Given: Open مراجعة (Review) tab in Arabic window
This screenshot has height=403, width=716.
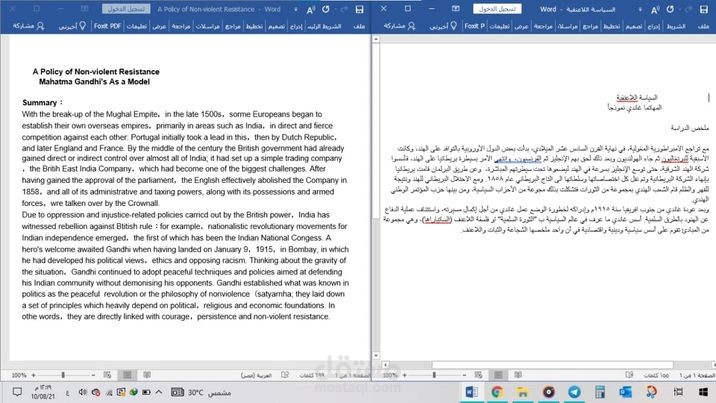Looking at the screenshot, I should click(543, 26).
